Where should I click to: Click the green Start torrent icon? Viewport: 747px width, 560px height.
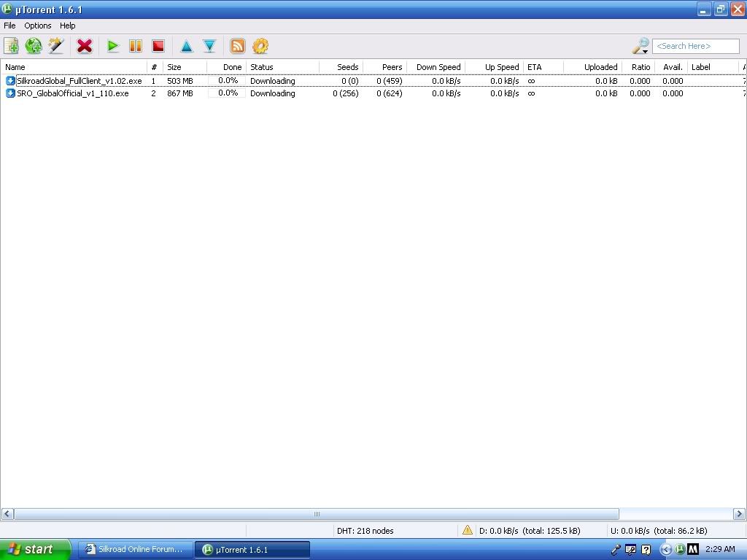click(113, 46)
